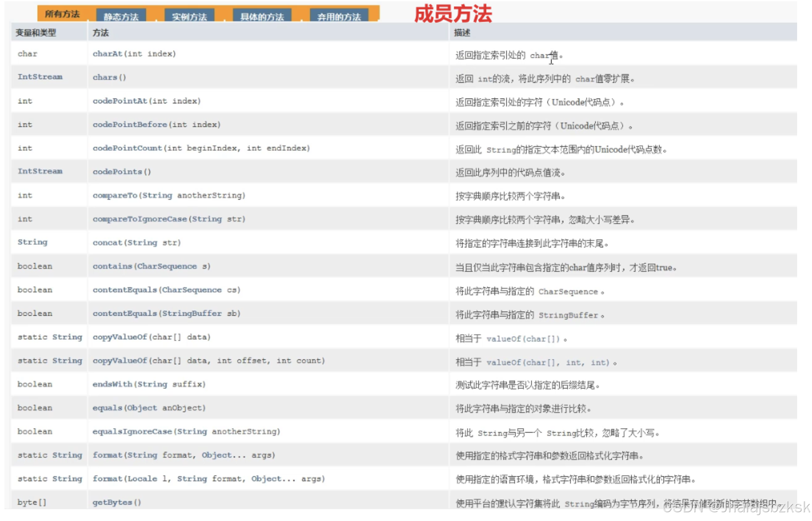Open contentEquals(StringBuffer sb) link

(166, 314)
